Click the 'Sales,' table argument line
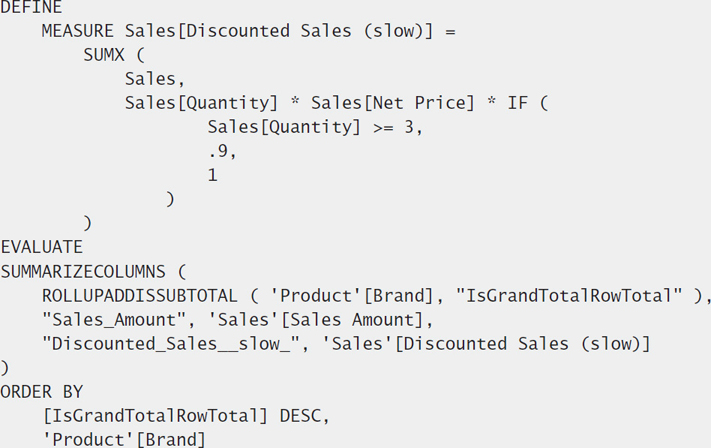This screenshot has height=448, width=711. 155,79
